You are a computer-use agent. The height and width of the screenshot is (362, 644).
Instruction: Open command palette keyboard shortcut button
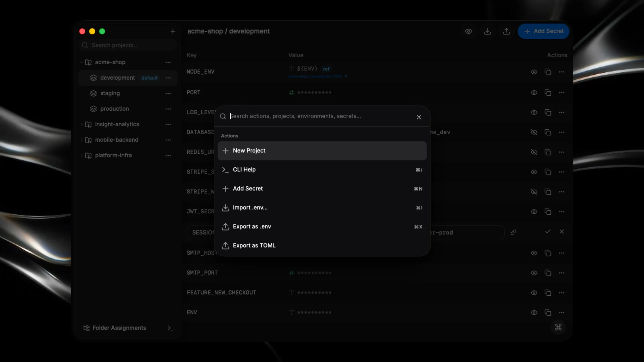pos(558,327)
